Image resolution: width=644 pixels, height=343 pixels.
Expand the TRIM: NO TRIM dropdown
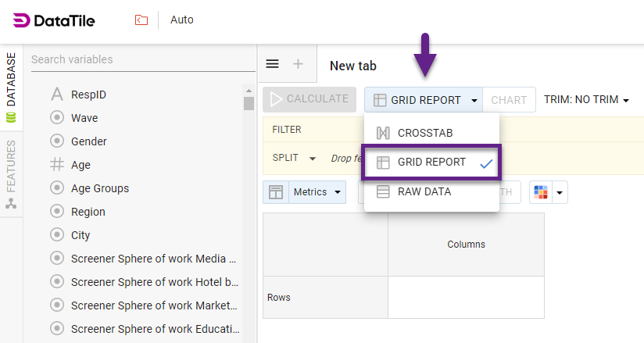pyautogui.click(x=587, y=100)
